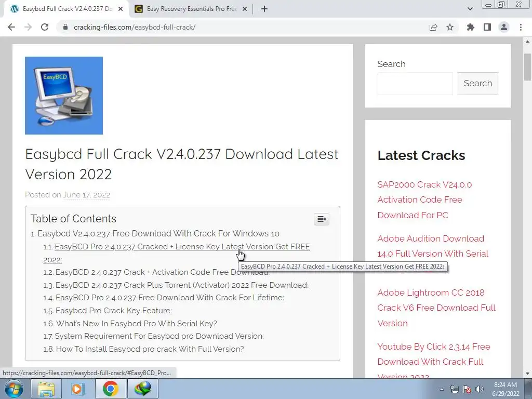Click the address bar URL
The image size is (532, 399).
pos(135,27)
